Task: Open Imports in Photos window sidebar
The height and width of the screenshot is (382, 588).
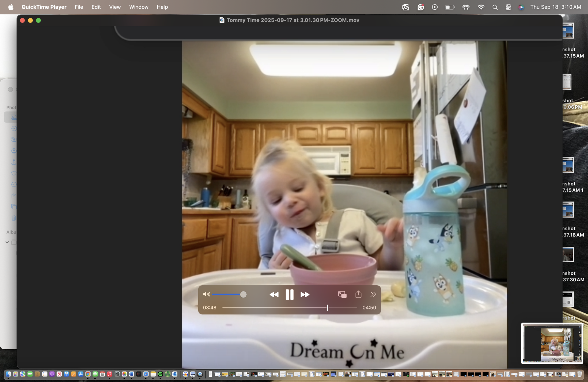Action: (14, 196)
